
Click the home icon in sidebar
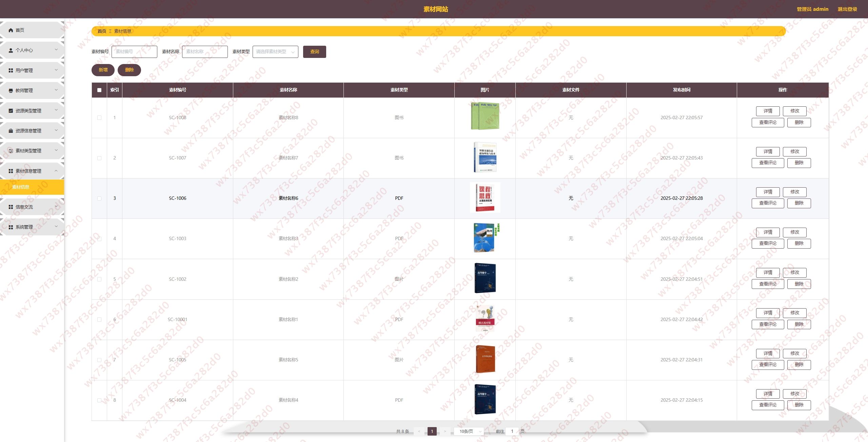pos(11,30)
